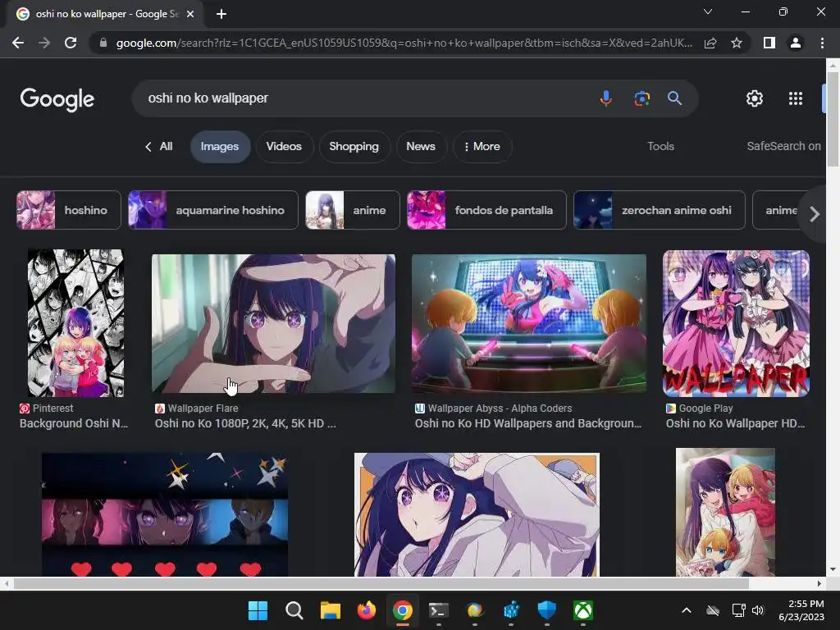Select the zerochan anime oshi chip
Screen dimensions: 840x630
659,210
